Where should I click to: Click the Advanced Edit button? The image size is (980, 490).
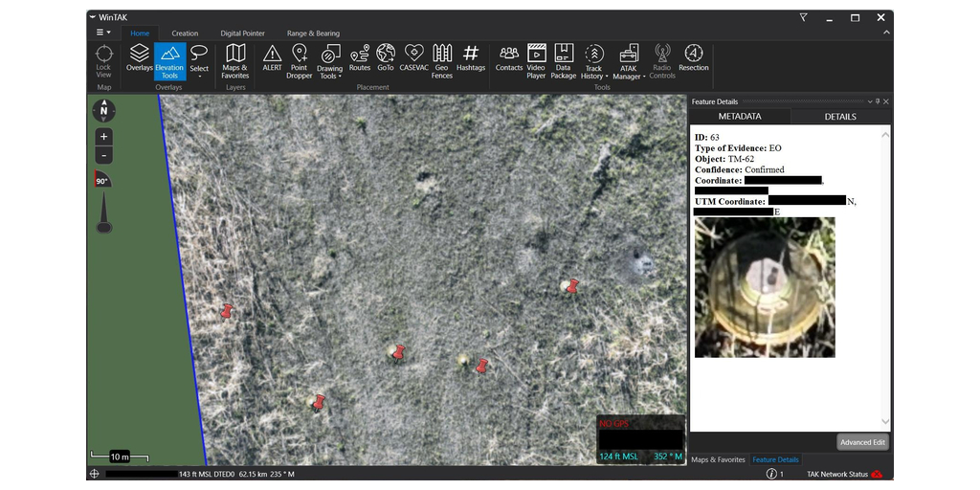click(x=862, y=442)
